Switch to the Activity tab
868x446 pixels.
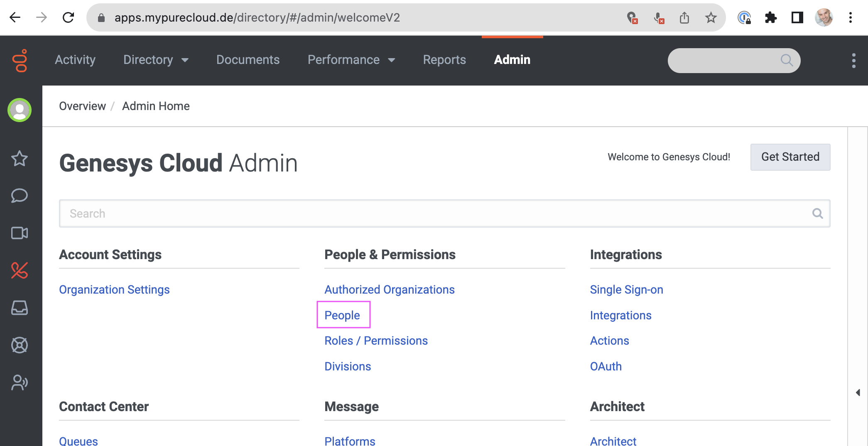point(75,60)
